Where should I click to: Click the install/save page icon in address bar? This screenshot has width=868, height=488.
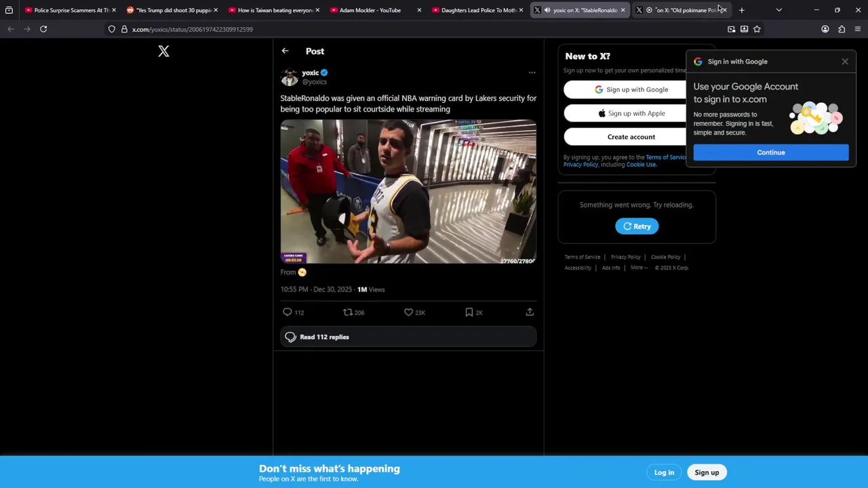point(744,29)
